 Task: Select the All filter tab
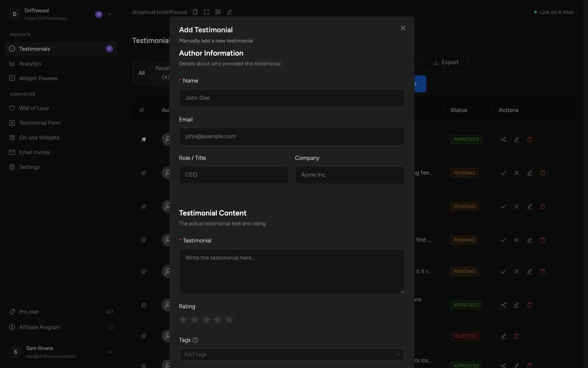tap(141, 73)
